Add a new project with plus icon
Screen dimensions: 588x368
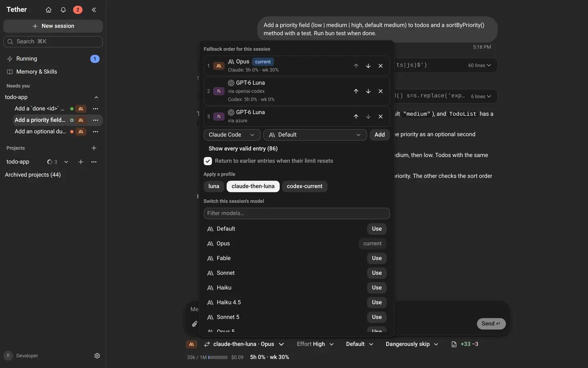94,148
